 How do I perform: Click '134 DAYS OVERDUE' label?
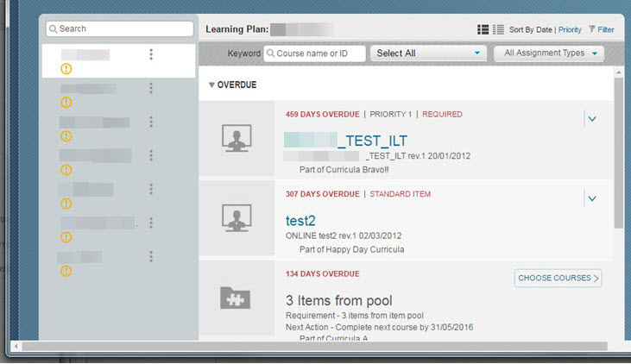[x=322, y=274]
